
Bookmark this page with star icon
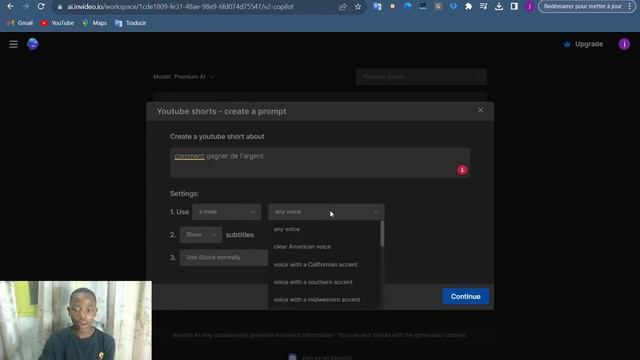pos(358,7)
